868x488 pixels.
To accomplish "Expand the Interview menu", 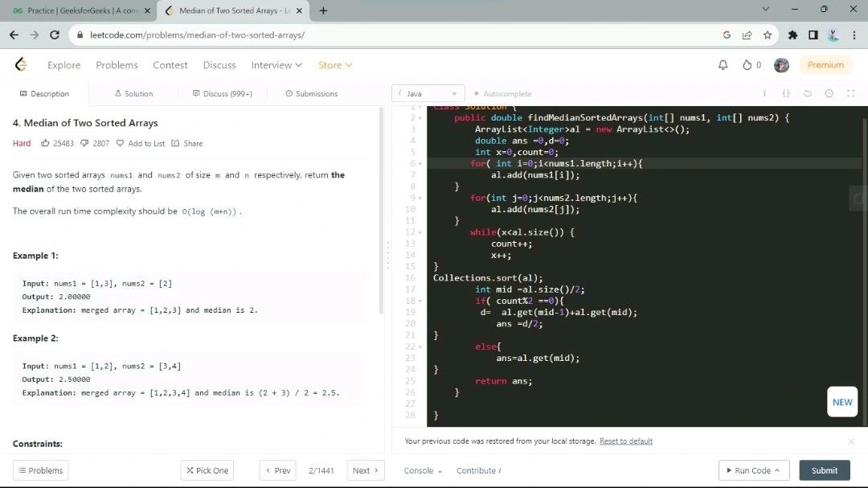I will [276, 65].
